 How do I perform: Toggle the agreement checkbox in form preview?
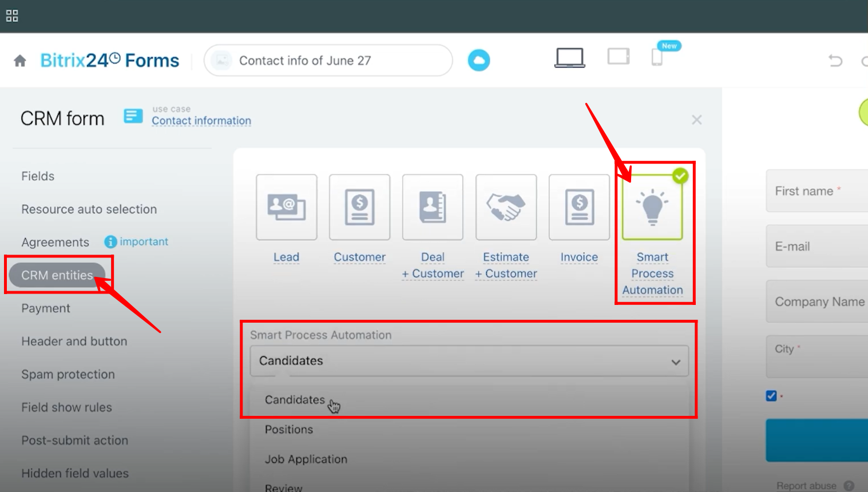click(x=771, y=396)
